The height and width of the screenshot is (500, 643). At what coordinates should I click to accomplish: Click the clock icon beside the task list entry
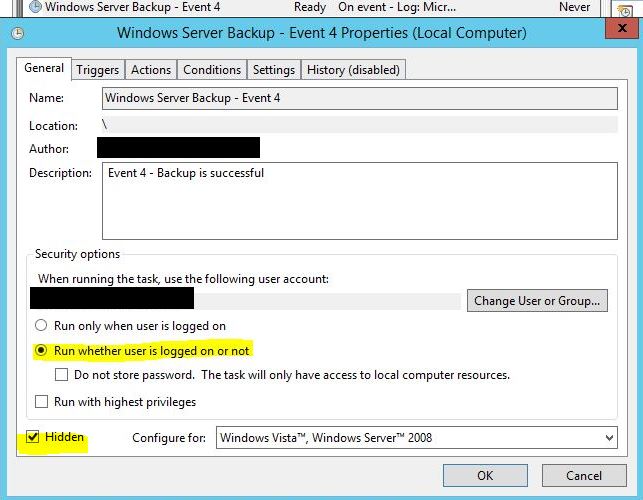pos(36,6)
